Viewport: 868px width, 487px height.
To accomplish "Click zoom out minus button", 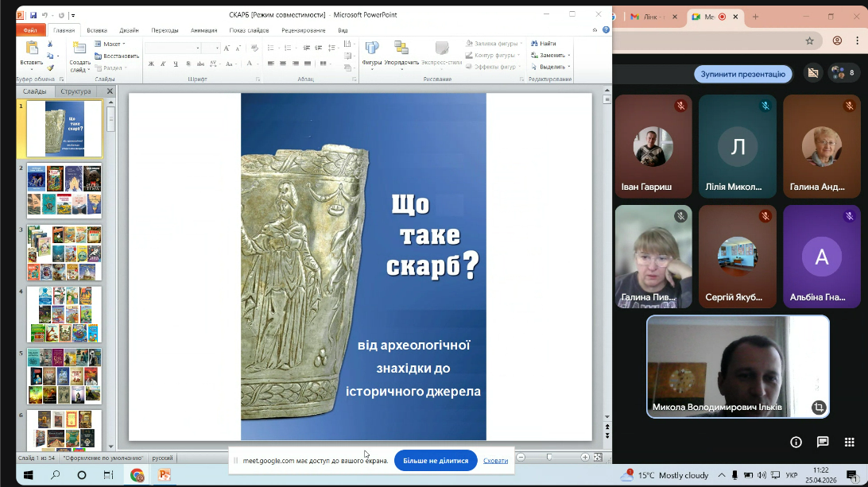I will pos(521,457).
